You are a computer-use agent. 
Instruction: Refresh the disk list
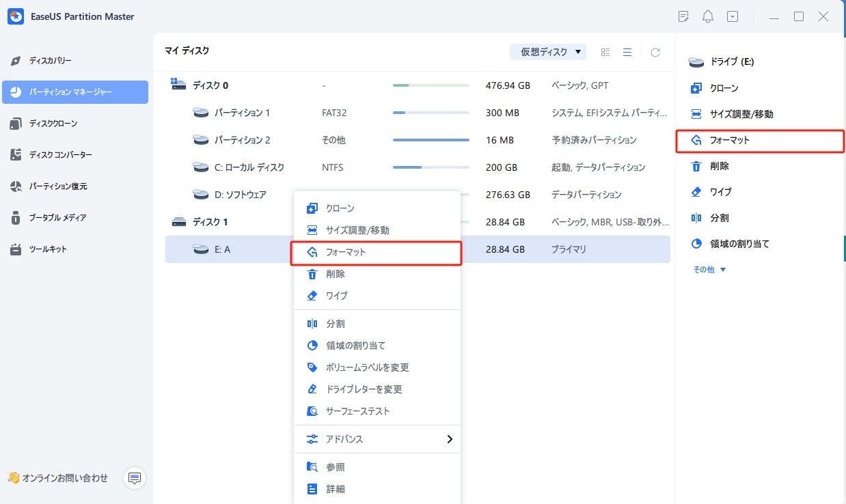point(655,51)
